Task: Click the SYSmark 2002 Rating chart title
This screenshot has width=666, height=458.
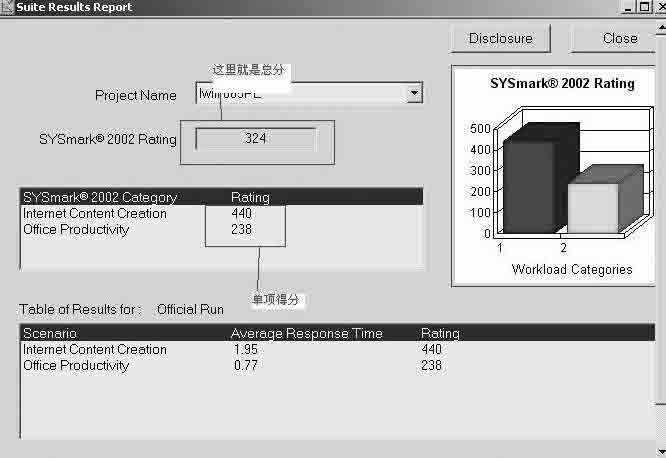Action: (x=562, y=84)
